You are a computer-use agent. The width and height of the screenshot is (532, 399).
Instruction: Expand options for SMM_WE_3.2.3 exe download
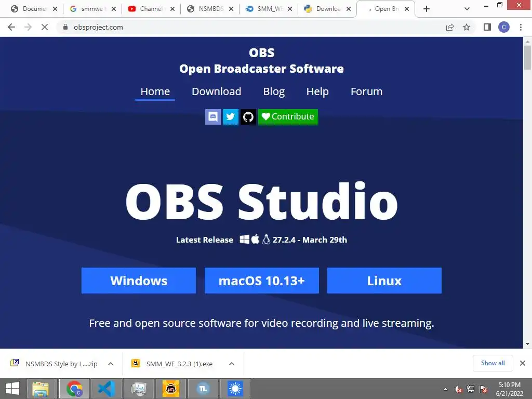pyautogui.click(x=232, y=364)
